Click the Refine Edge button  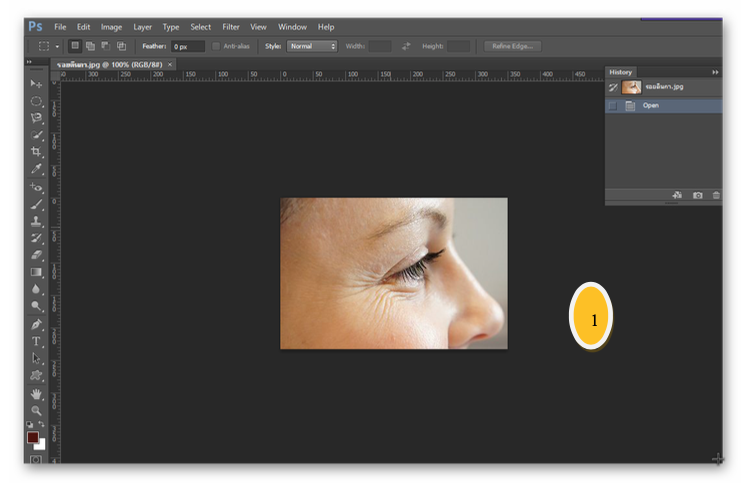point(512,46)
